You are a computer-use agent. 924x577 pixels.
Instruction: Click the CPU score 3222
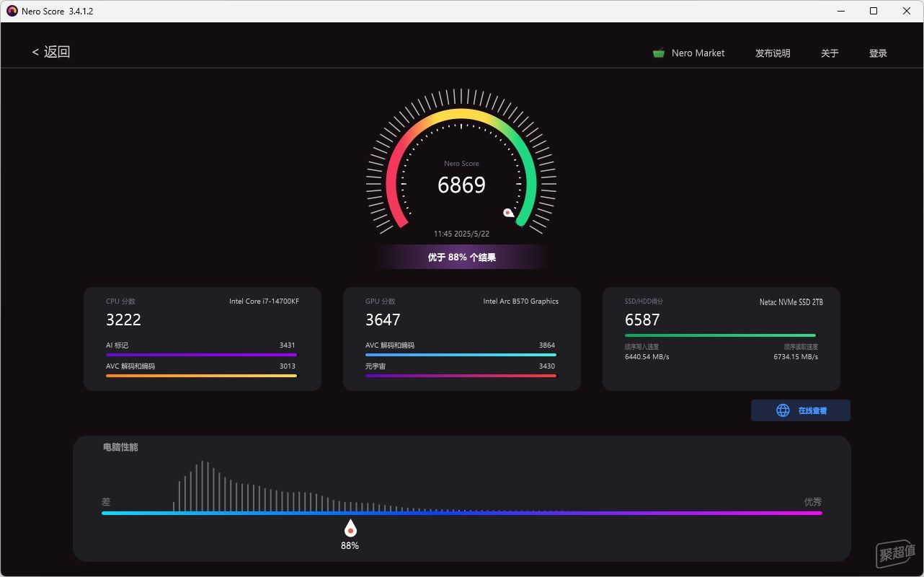123,320
